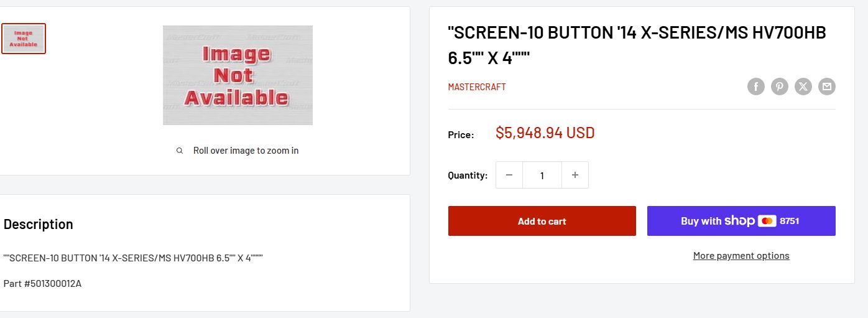Decrease quantity with minus button

coord(509,175)
